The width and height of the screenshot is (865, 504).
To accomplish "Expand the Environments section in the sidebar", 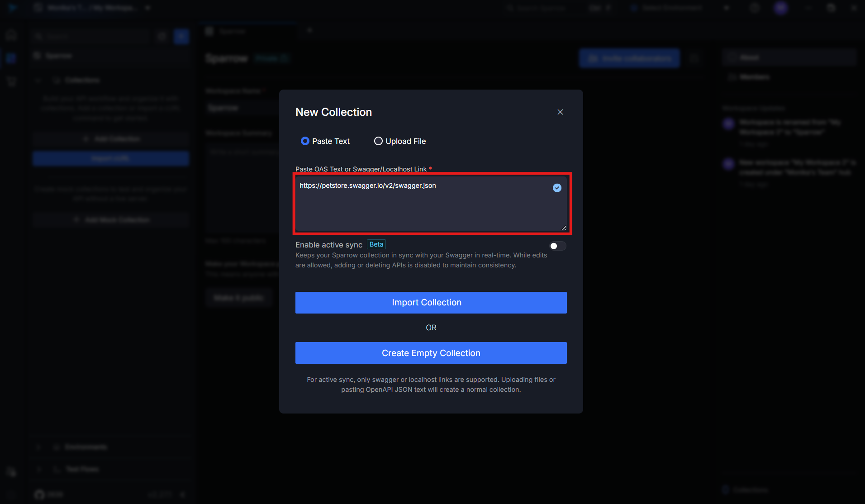I will pyautogui.click(x=38, y=447).
